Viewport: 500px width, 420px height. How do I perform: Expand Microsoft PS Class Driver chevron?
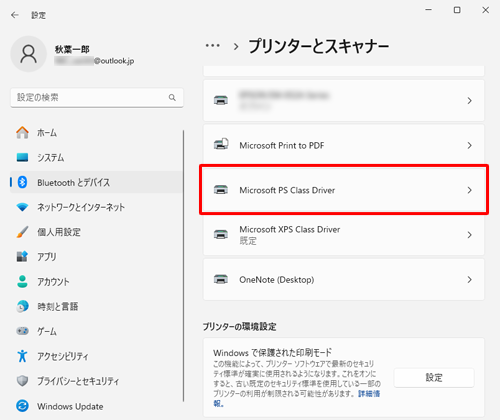[x=469, y=190]
